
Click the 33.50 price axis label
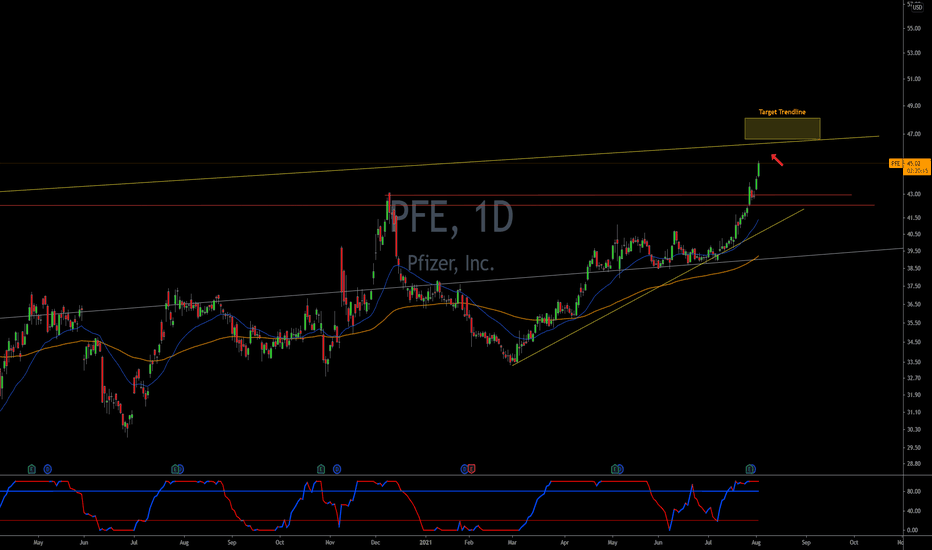[914, 362]
